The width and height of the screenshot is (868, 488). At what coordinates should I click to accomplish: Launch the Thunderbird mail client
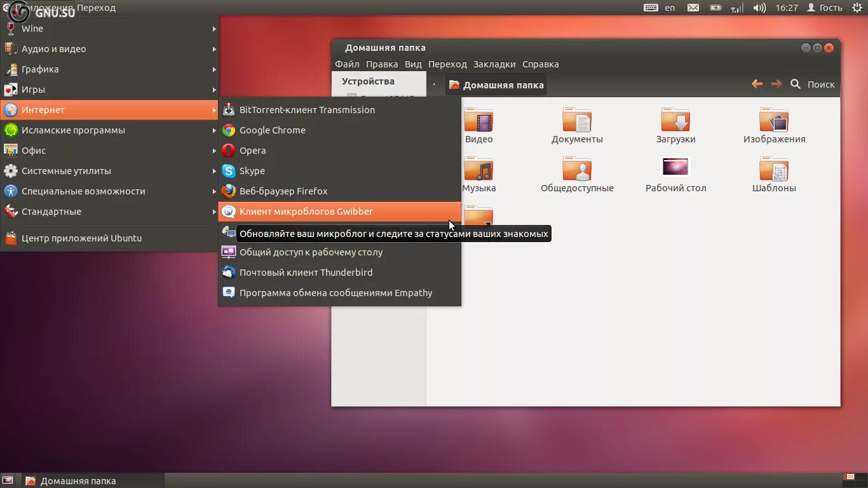(x=339, y=273)
